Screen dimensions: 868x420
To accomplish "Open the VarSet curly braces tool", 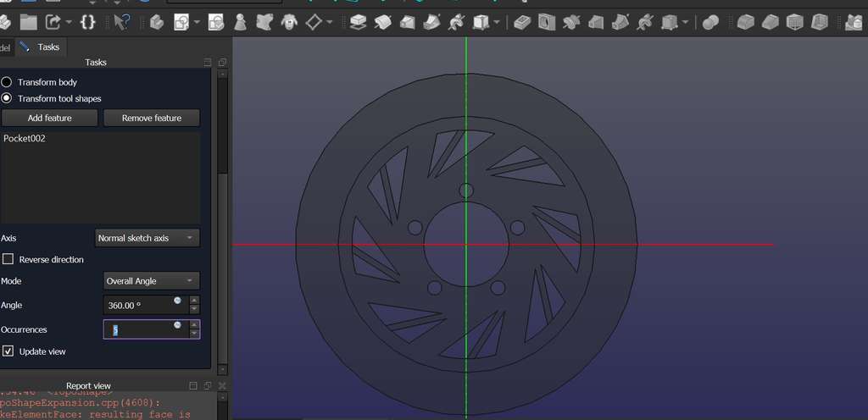I will [87, 22].
